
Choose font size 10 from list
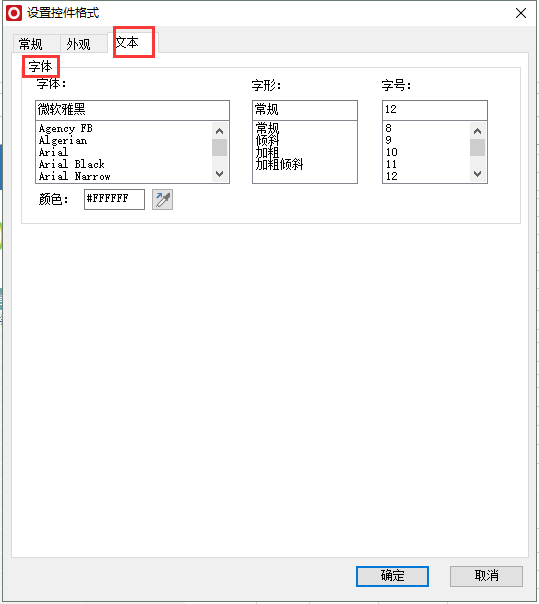(x=392, y=152)
